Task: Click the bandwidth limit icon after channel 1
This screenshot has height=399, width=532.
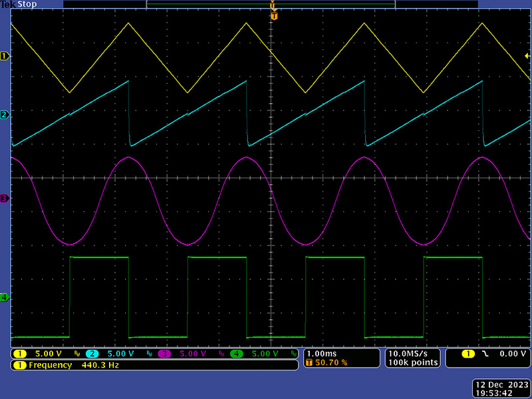Action: [77, 354]
